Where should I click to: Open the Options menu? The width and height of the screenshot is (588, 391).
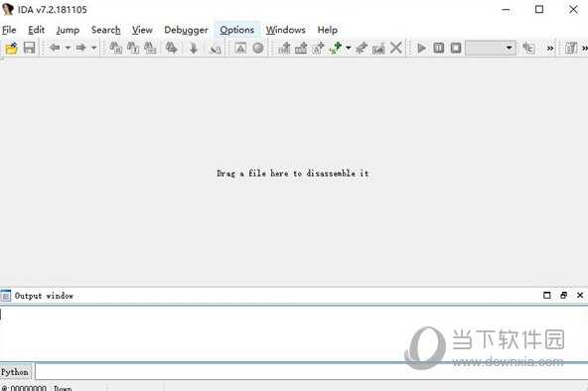click(x=237, y=30)
